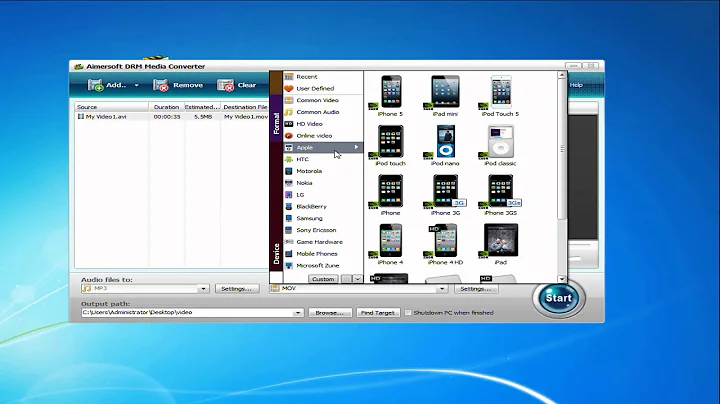Click the Estimated size column header
This screenshot has width=720, height=404.
[x=202, y=107]
